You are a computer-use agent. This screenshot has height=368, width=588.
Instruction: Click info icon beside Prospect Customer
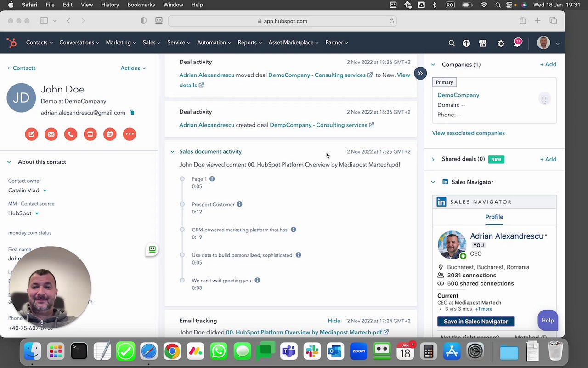click(239, 204)
